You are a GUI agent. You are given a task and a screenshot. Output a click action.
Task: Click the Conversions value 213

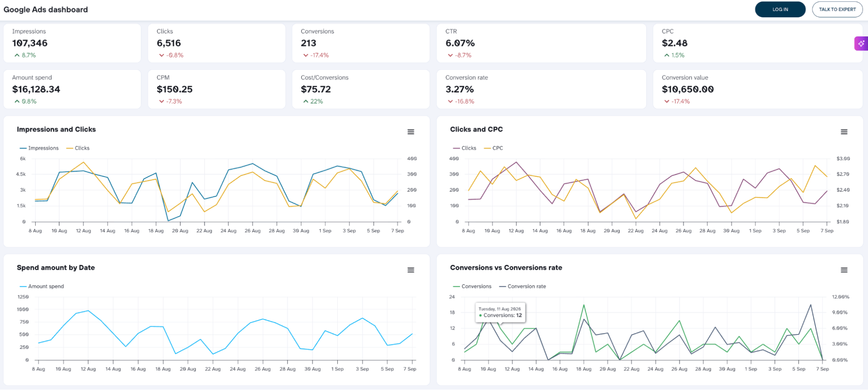(308, 43)
